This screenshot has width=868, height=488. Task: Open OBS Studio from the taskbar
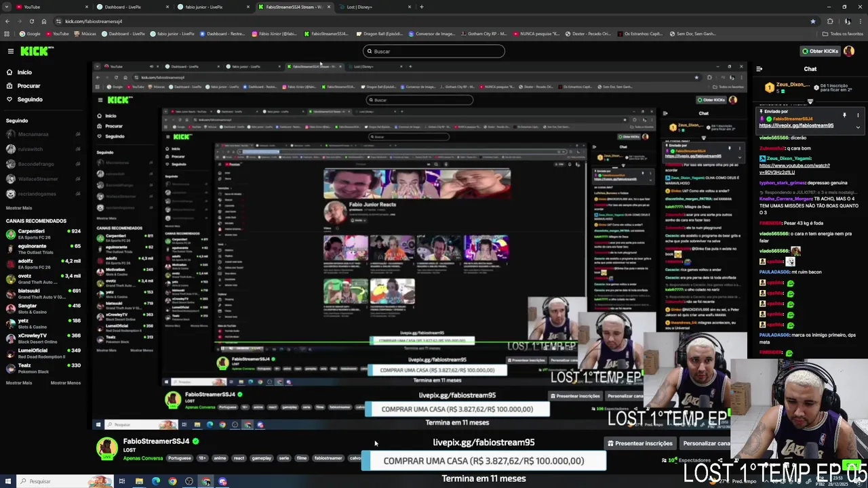click(x=189, y=481)
